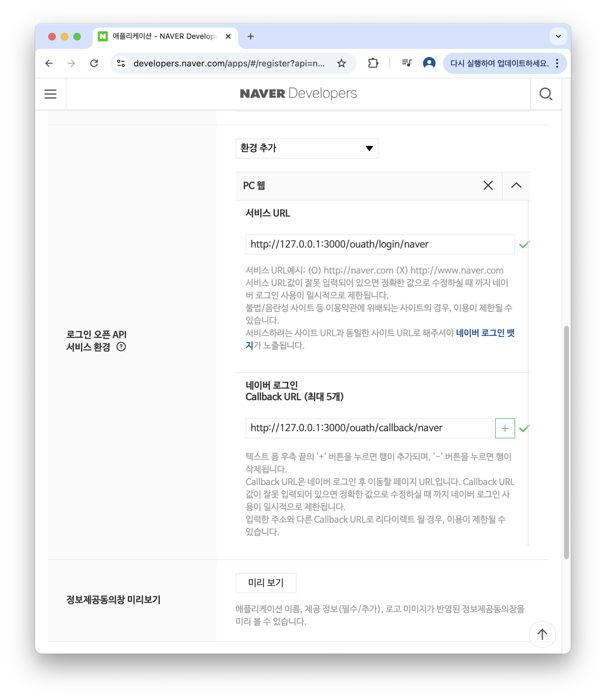
Task: Click the 미리 보기 button
Action: [x=266, y=583]
